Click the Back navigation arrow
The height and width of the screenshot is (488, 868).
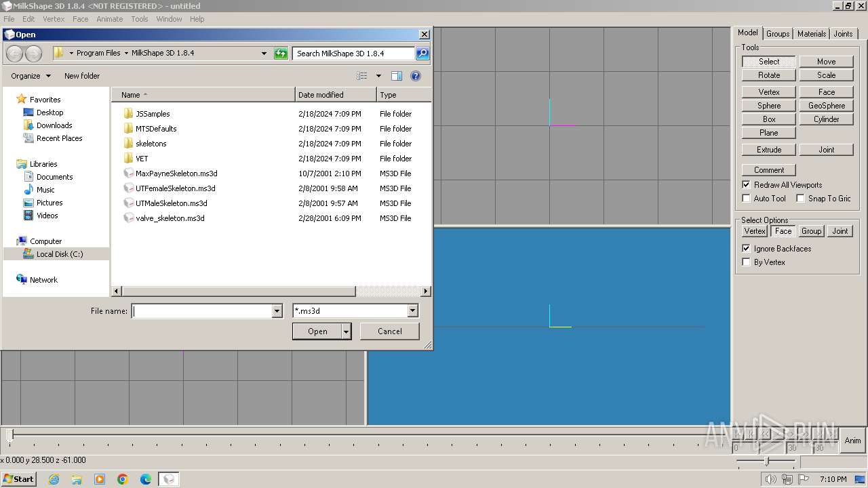[14, 53]
